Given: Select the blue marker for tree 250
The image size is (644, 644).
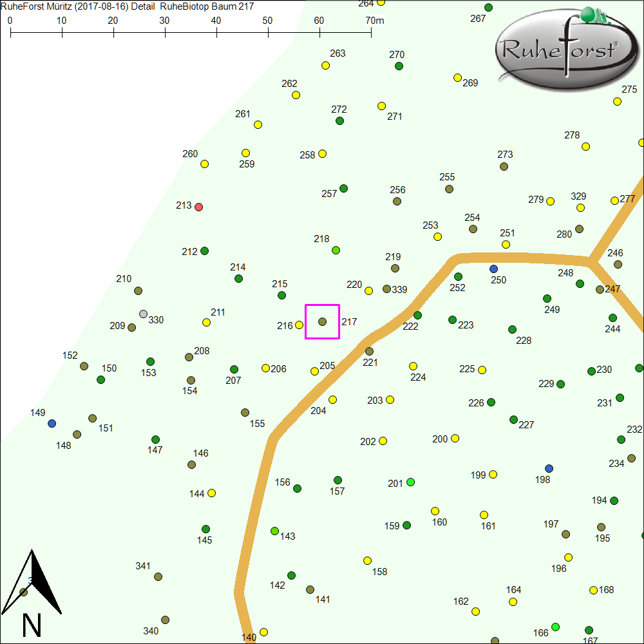Looking at the screenshot, I should [494, 269].
